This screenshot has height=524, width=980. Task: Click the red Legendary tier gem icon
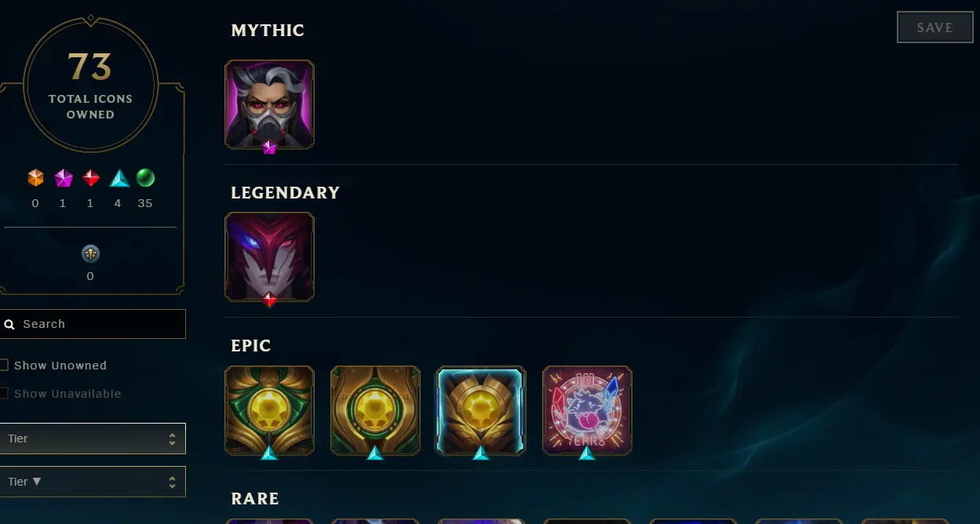tap(91, 178)
